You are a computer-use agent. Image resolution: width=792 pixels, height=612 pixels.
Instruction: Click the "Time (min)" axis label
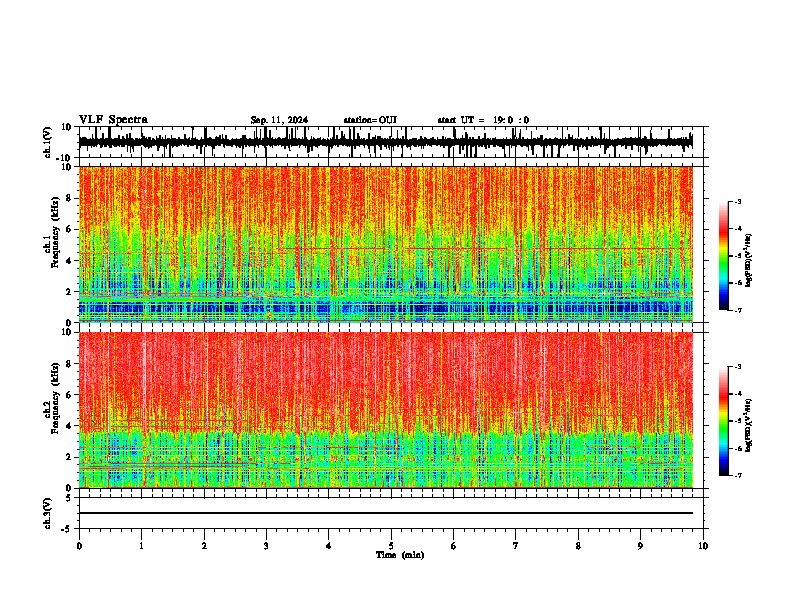pyautogui.click(x=400, y=555)
